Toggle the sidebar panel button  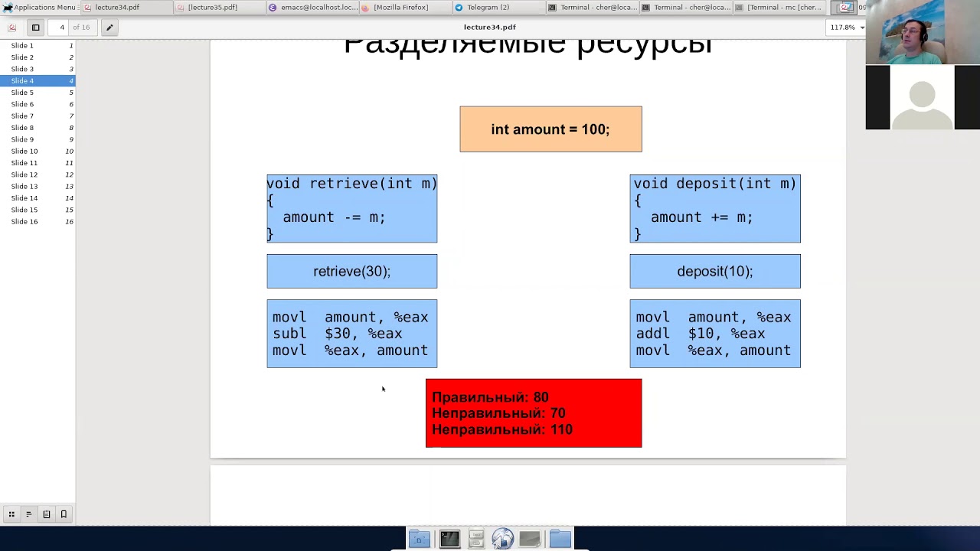coord(35,28)
